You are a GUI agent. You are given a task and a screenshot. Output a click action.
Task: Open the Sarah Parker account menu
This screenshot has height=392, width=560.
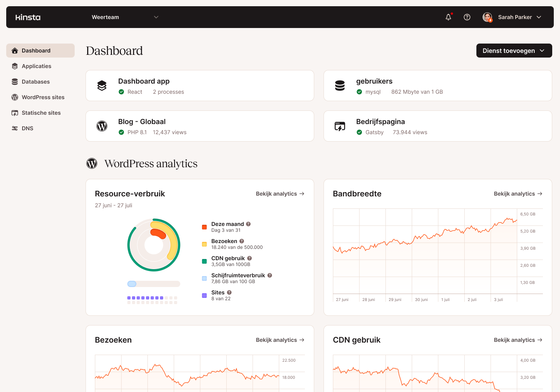tap(512, 17)
